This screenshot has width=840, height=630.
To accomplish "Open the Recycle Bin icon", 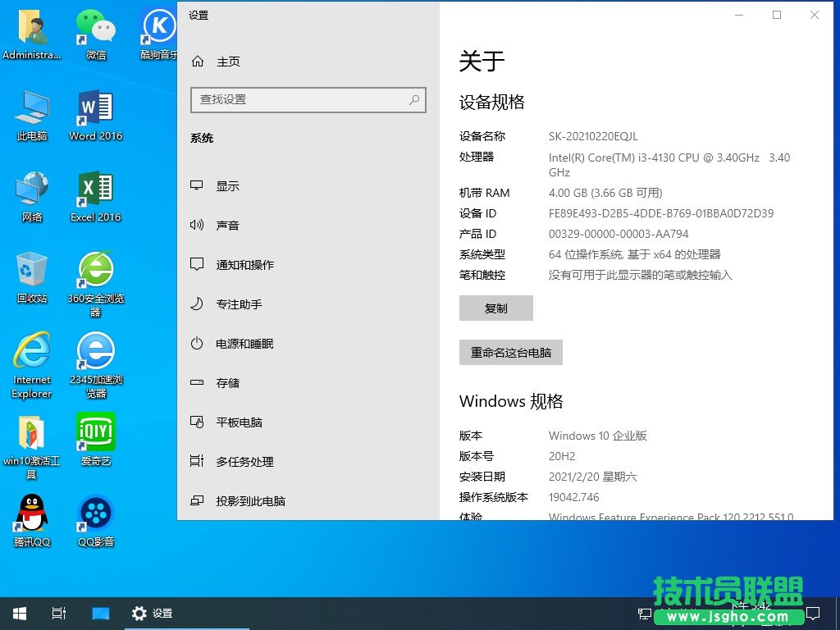I will (32, 271).
